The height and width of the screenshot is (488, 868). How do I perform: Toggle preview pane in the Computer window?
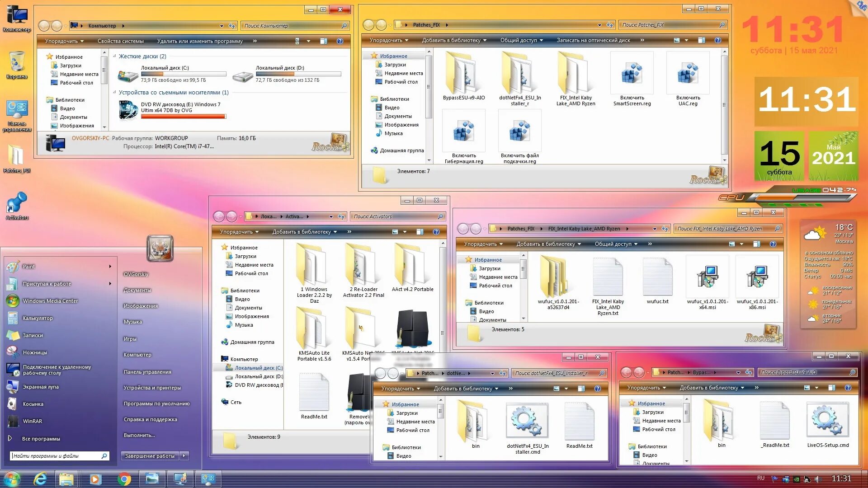324,41
